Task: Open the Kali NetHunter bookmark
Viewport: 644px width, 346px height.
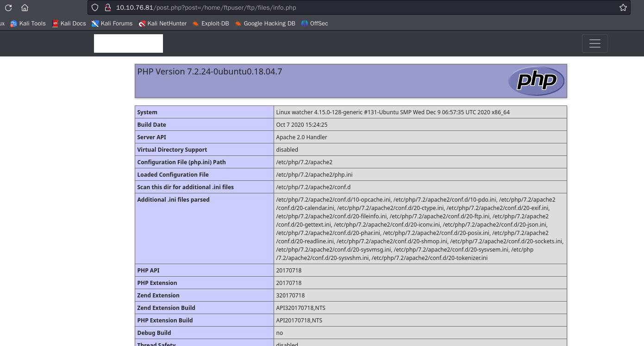Action: (163, 23)
